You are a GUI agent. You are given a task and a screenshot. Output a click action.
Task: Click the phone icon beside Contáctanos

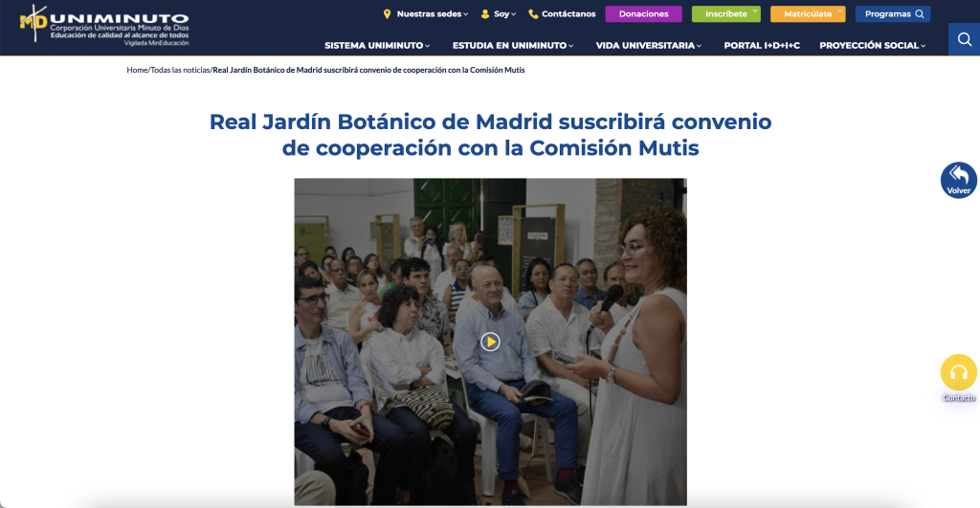(533, 13)
